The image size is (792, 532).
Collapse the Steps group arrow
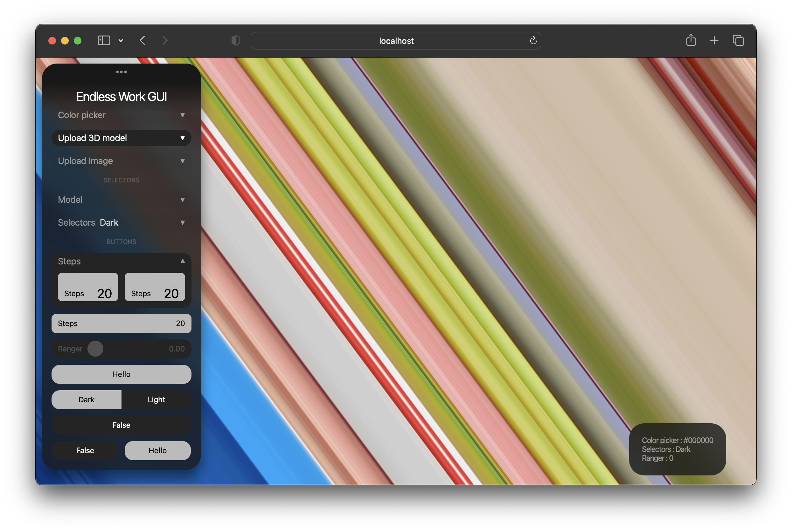tap(182, 261)
